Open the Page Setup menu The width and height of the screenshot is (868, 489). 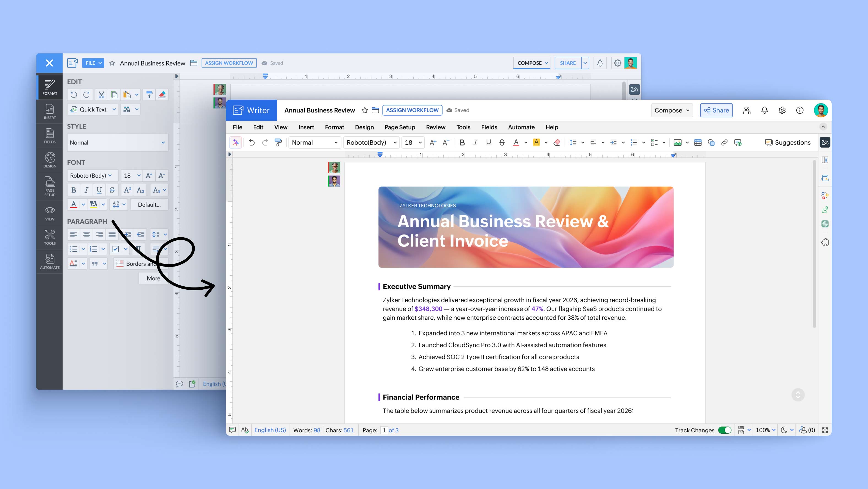400,127
